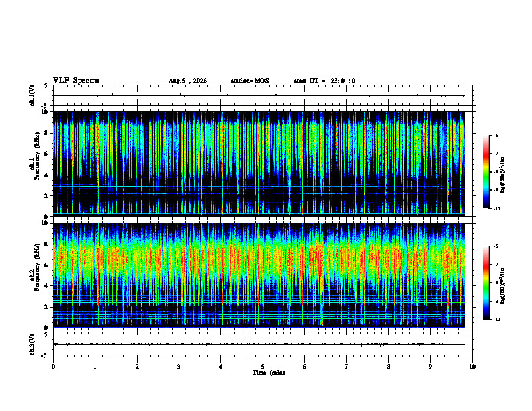Screen dimensions: 532x411
Task: Click the -10 label on ch.2 colorbar
Action: point(497,320)
